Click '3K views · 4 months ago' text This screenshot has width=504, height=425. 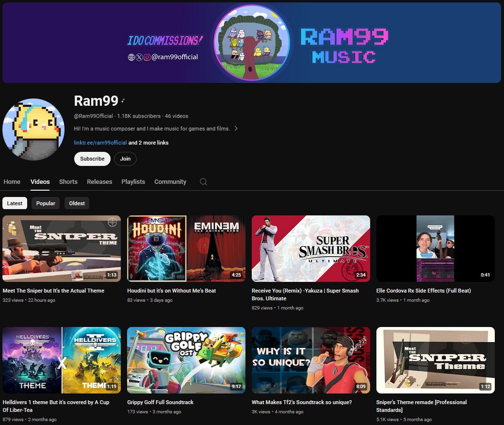277,412
